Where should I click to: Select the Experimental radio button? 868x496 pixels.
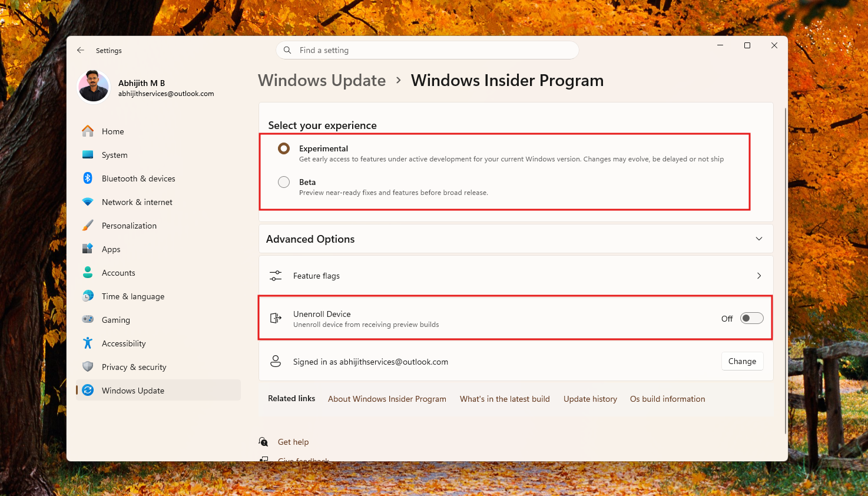284,148
